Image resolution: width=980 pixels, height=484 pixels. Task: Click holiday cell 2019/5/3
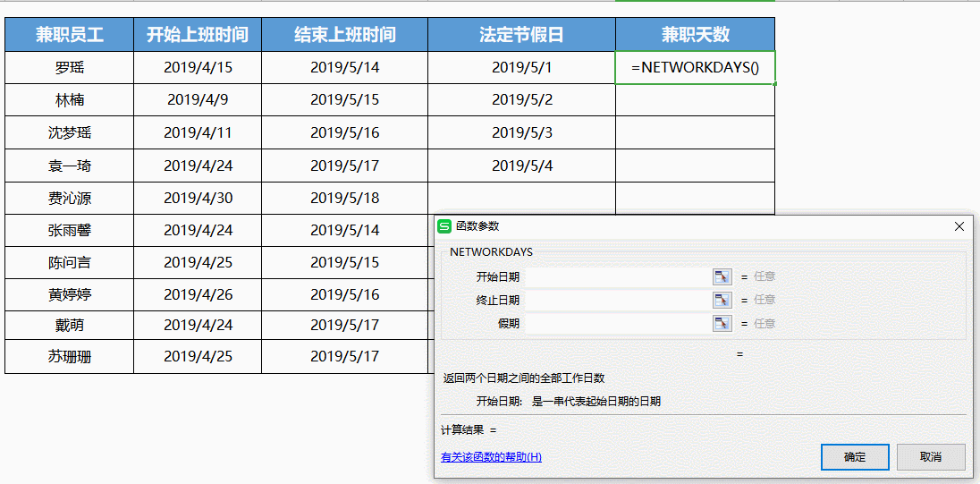click(522, 132)
